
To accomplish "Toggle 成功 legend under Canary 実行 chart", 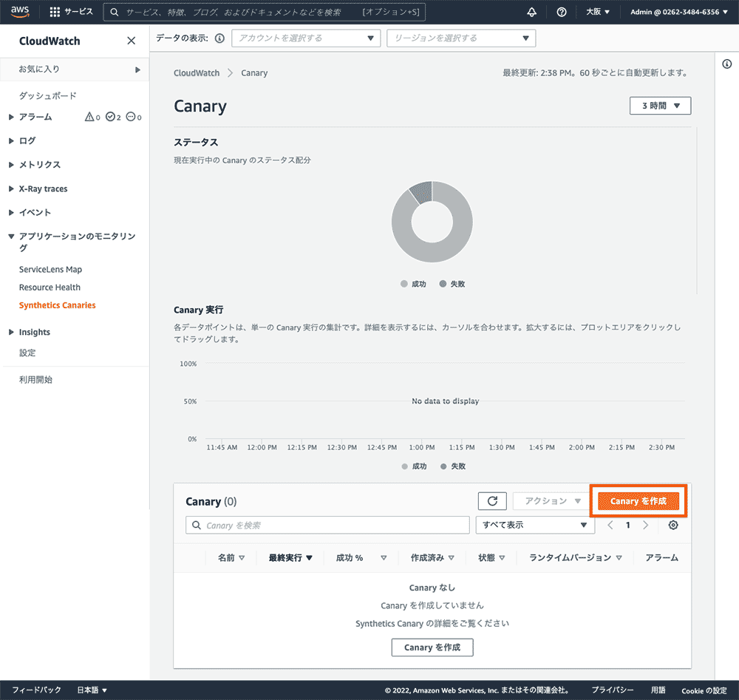I will [414, 466].
